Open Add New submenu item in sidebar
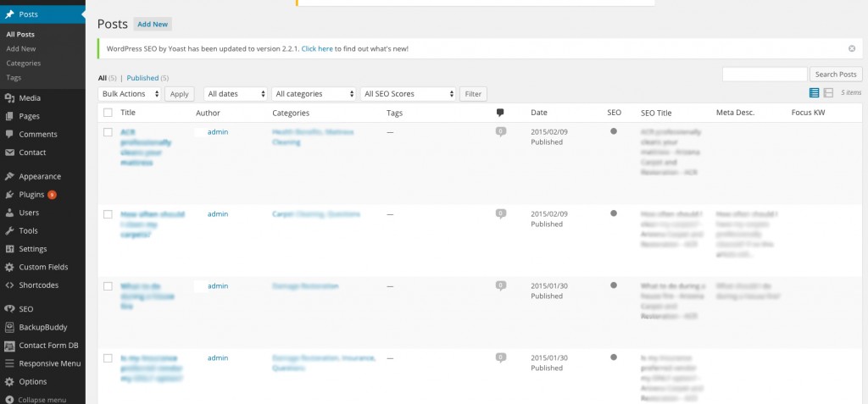 tap(21, 49)
